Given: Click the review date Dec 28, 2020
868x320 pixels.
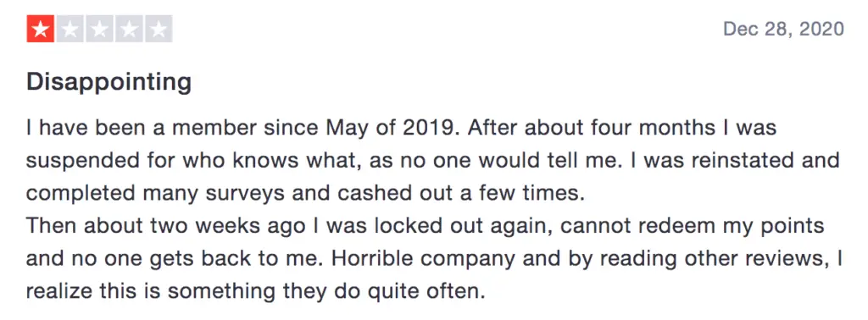Looking at the screenshot, I should tap(783, 29).
